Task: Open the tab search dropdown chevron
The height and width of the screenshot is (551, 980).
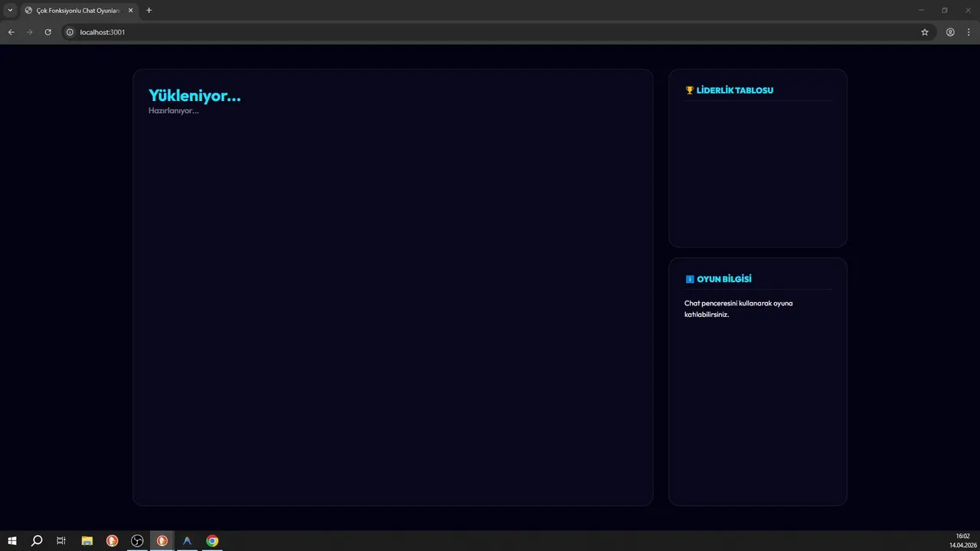Action: (10, 10)
